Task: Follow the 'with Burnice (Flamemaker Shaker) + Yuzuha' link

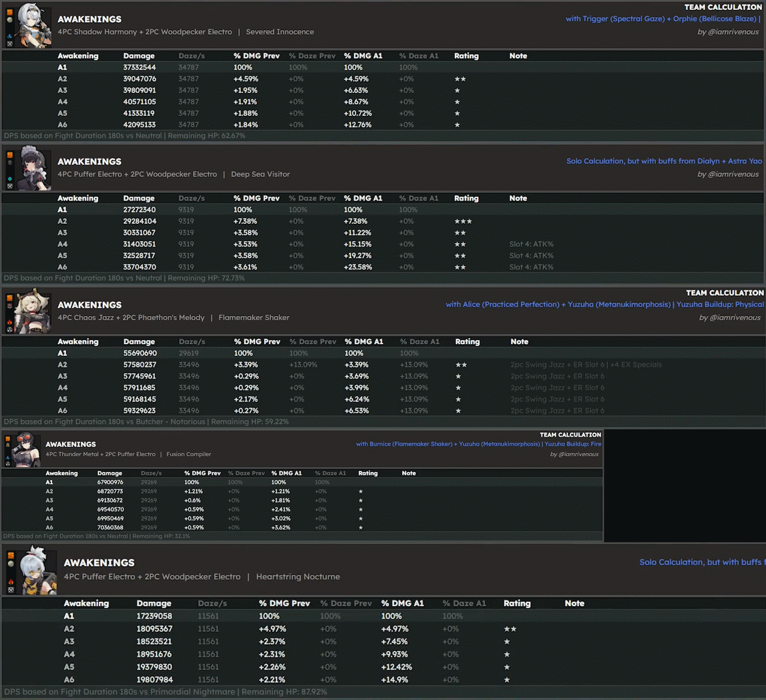Action: [x=448, y=444]
